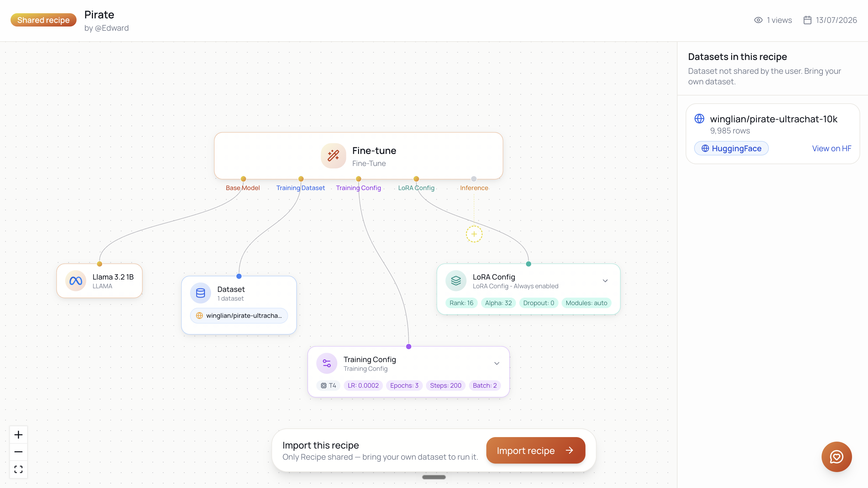Click the globe icon next to winglian/pirate-ultrachat-10k
Viewport: 868px width, 488px height.
coord(699,119)
